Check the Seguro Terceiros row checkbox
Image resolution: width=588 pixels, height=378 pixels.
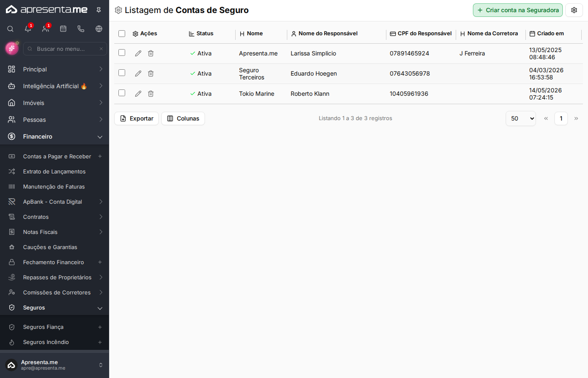[x=122, y=73]
